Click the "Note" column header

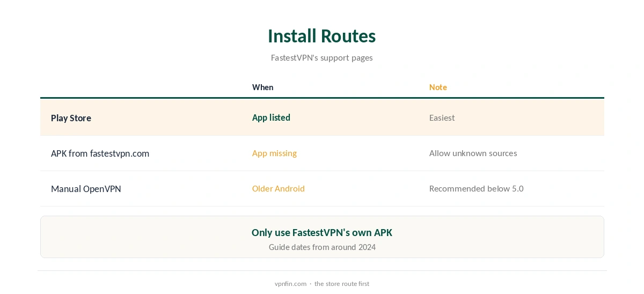[x=438, y=87]
